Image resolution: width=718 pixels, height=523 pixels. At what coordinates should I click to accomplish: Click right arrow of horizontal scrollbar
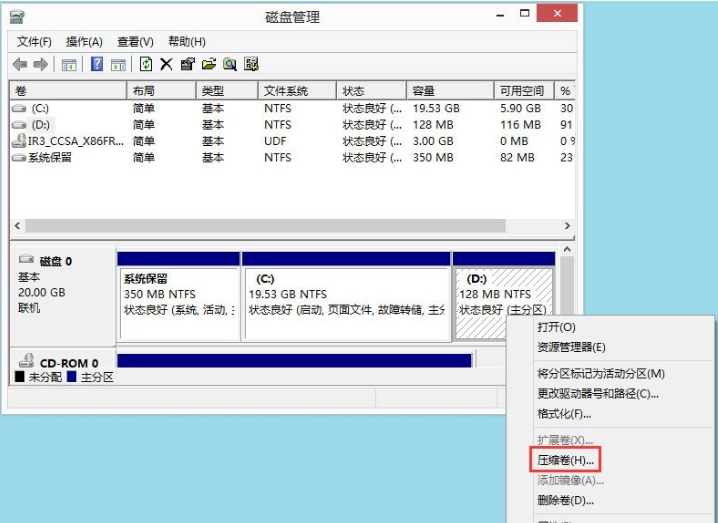coord(567,227)
